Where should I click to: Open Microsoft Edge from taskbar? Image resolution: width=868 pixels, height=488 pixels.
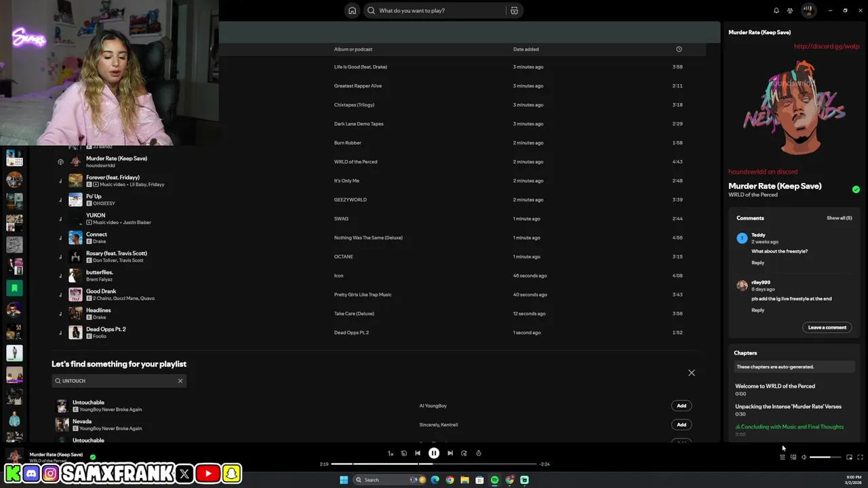[x=435, y=480]
